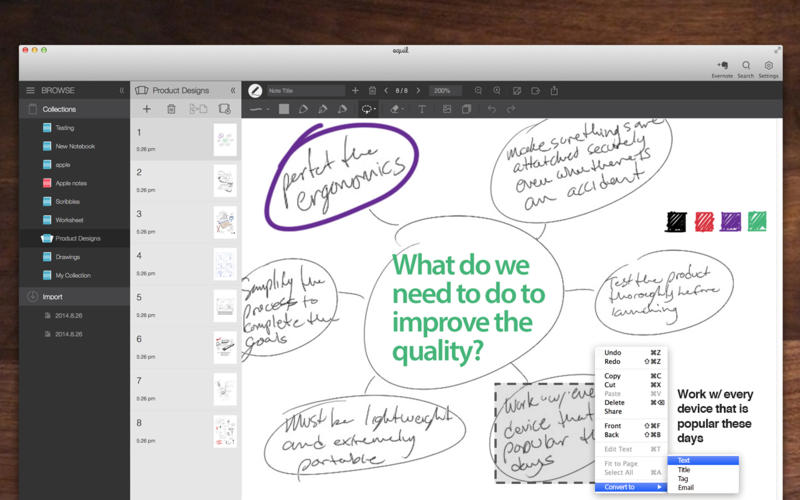Screen dimensions: 800x500
Task: Add a new page with the plus icon
Action: coord(147,109)
